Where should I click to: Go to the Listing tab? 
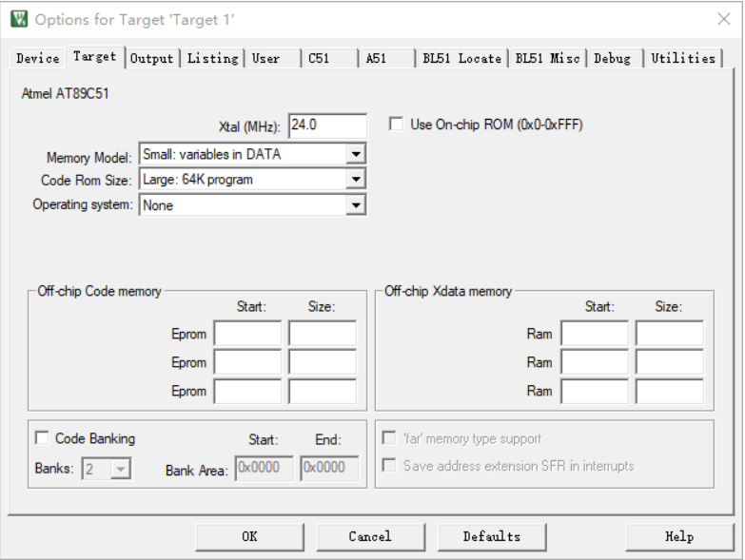tap(212, 58)
